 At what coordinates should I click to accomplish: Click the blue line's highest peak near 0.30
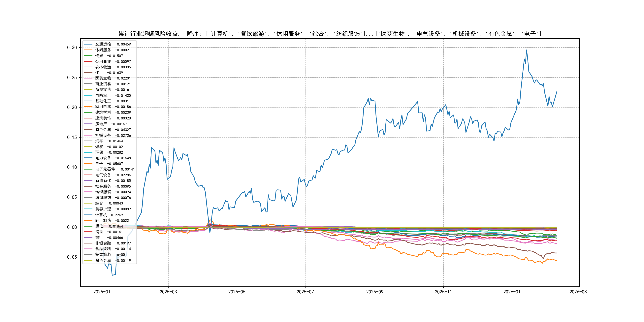pyautogui.click(x=526, y=50)
